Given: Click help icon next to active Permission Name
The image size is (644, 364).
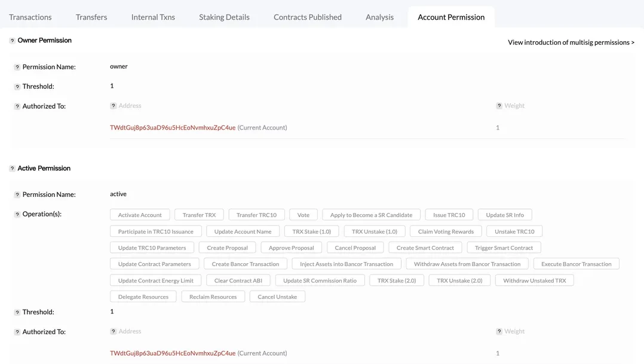Looking at the screenshot, I should tap(17, 195).
